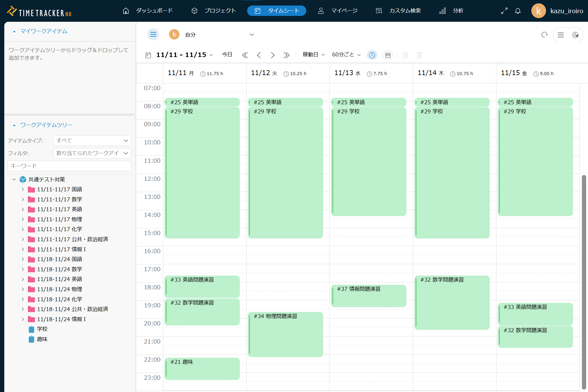Click the fullscreen expand arrows icon

504,11
